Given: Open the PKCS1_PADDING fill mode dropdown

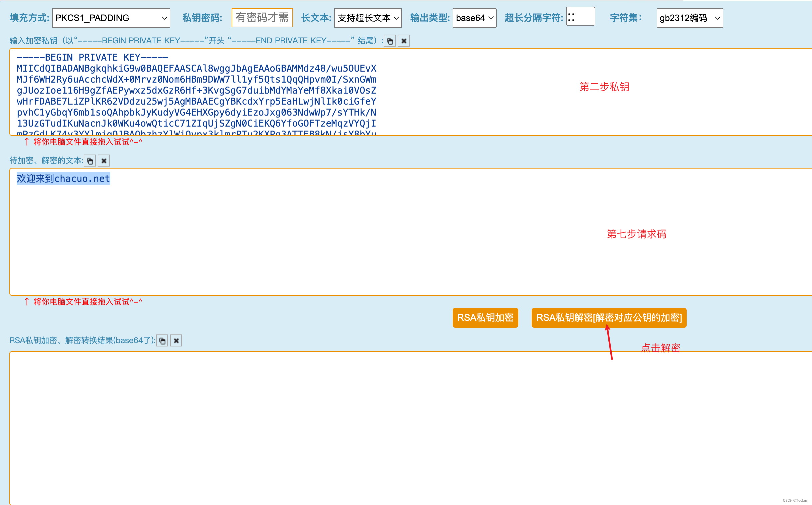Looking at the screenshot, I should click(111, 18).
